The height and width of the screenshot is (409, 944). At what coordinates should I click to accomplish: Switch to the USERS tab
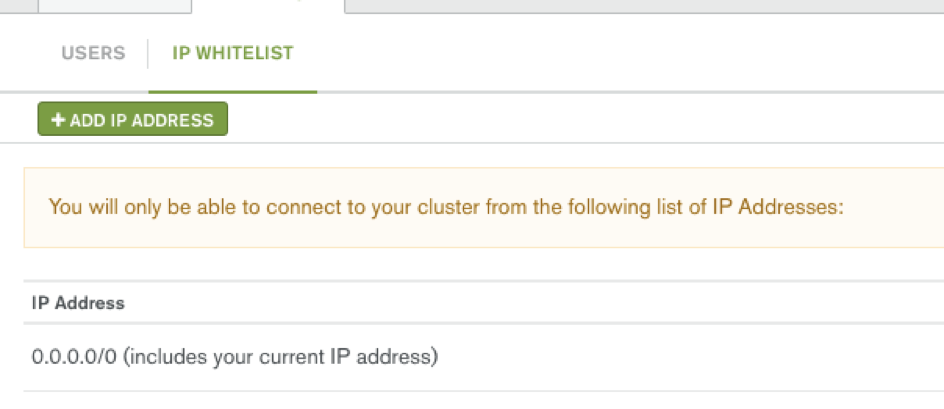pyautogui.click(x=93, y=53)
